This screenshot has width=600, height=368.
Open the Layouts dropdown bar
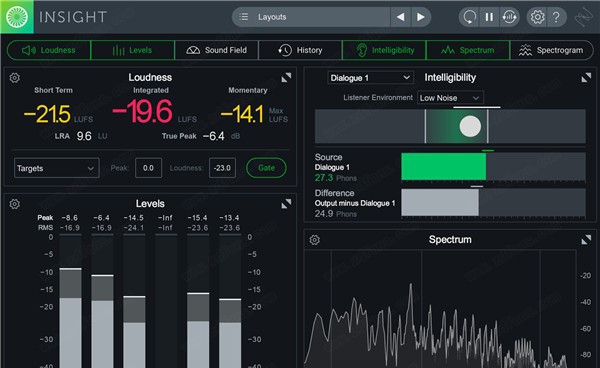pyautogui.click(x=311, y=17)
